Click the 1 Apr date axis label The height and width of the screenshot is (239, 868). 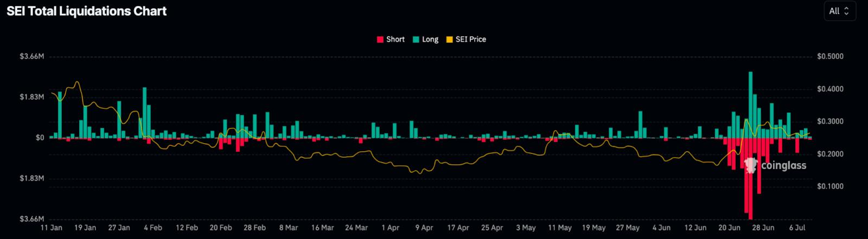point(391,228)
